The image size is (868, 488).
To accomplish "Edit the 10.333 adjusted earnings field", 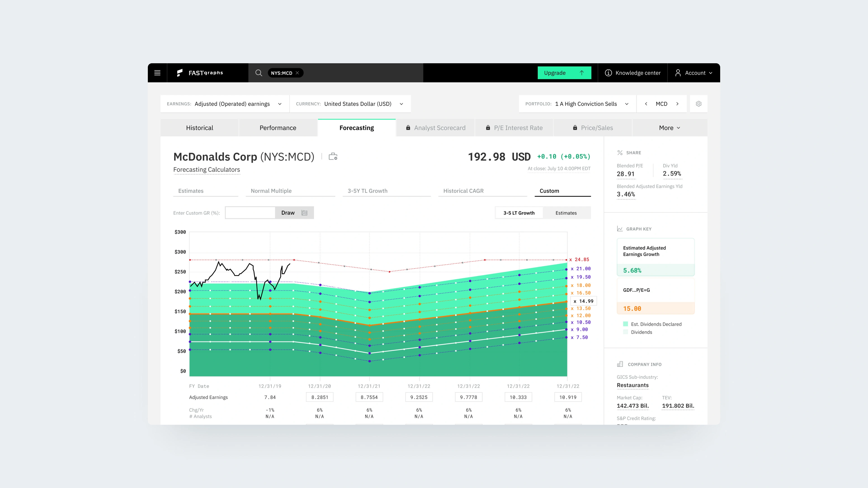I will click(x=518, y=397).
